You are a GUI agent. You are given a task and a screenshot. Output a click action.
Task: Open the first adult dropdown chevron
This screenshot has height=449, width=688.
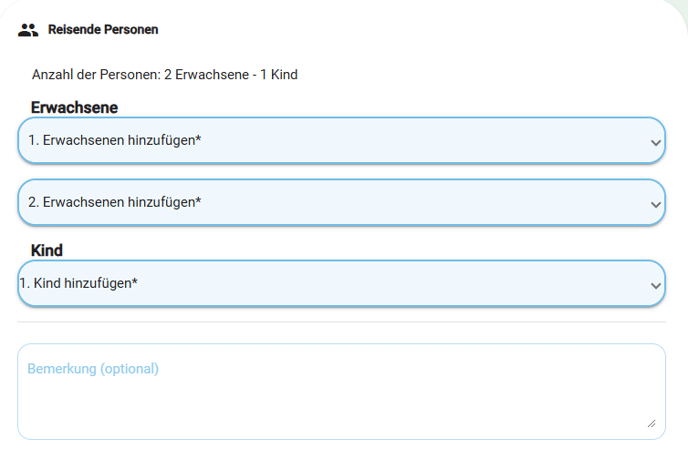(x=656, y=143)
